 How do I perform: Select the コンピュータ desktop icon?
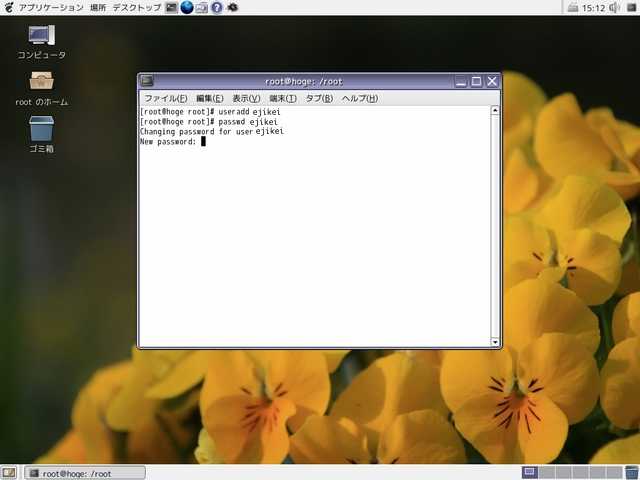(x=42, y=42)
